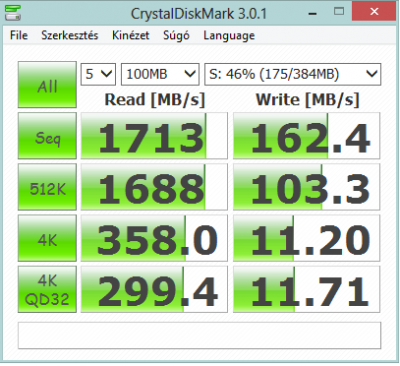Maximize the CrystalDiskMark window

point(339,12)
